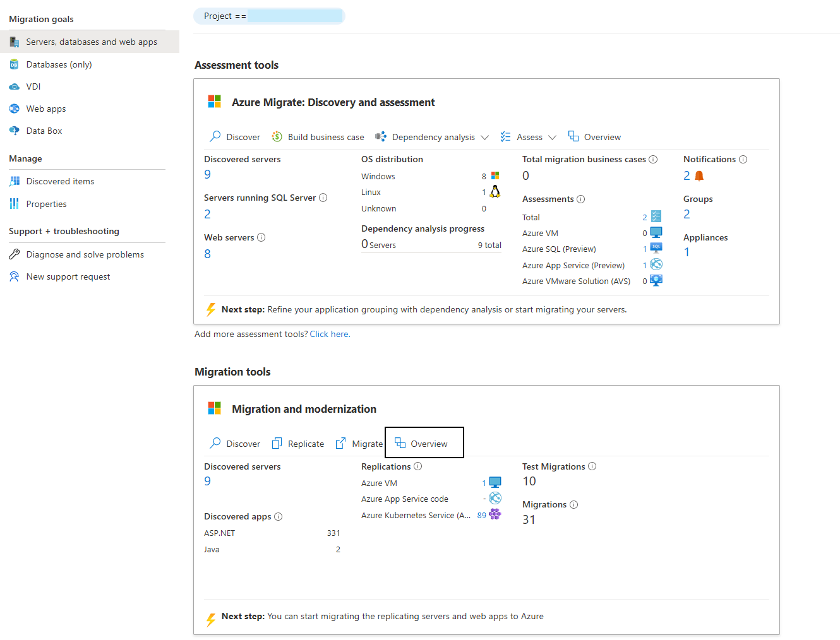This screenshot has width=840, height=640.
Task: Open Properties under Manage
Action: (46, 204)
